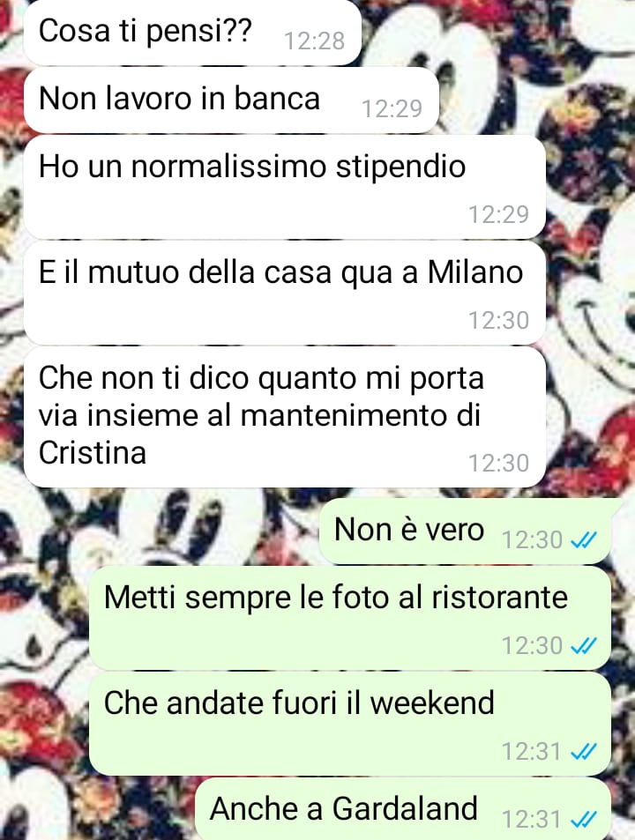635x840 pixels.
Task: Select the sent 'Non è vero' message
Action: point(465,531)
